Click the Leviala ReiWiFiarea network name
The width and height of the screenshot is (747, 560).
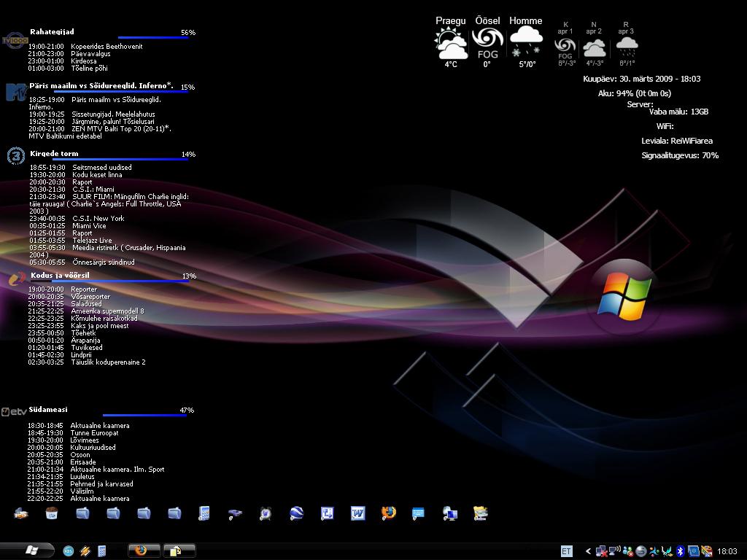click(677, 141)
